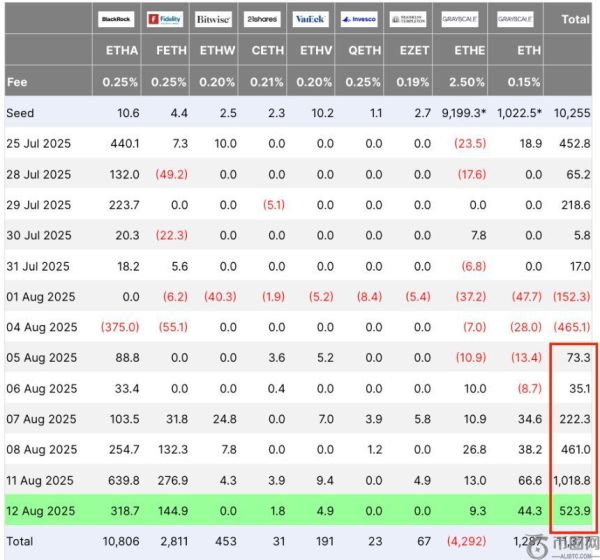Image resolution: width=600 pixels, height=560 pixels.
Task: Select the ETHA column header
Action: (x=122, y=50)
